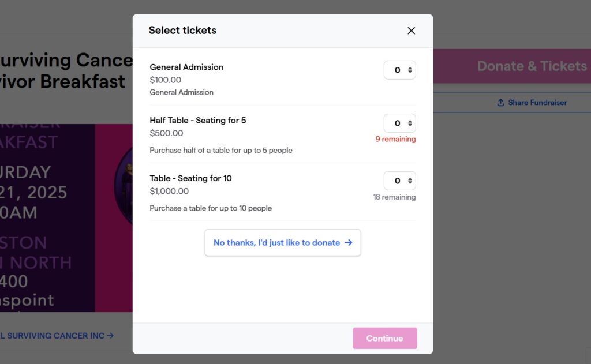591x364 pixels.
Task: Click the arrow icon on the donate-only button
Action: click(349, 243)
